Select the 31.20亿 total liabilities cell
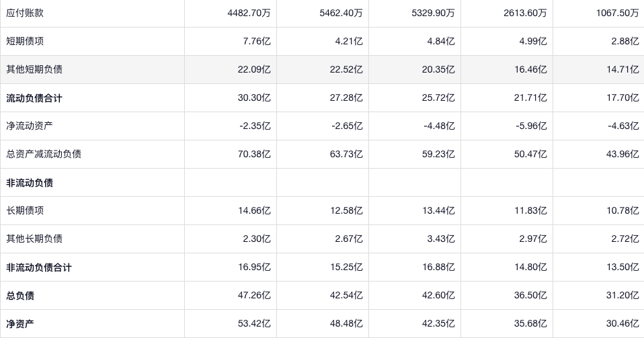 click(624, 296)
